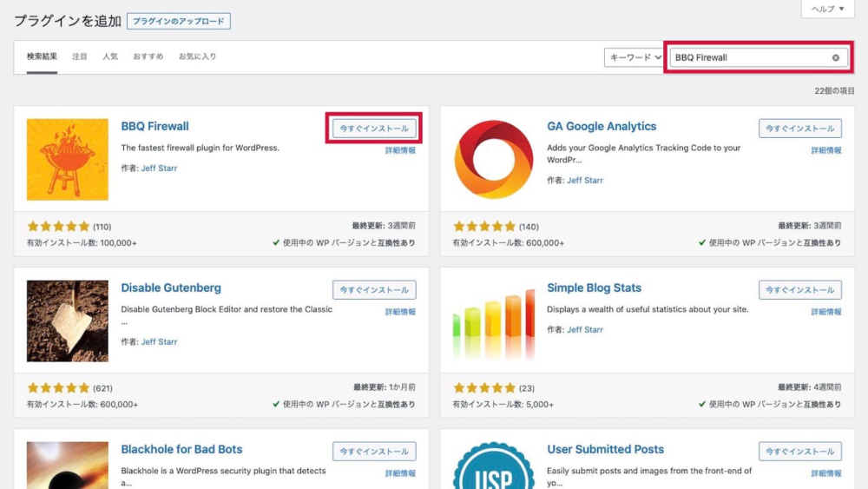Screen dimensions: 868x489
Task: Open 詳細情報 for GA Google Analytics
Action: pos(826,150)
